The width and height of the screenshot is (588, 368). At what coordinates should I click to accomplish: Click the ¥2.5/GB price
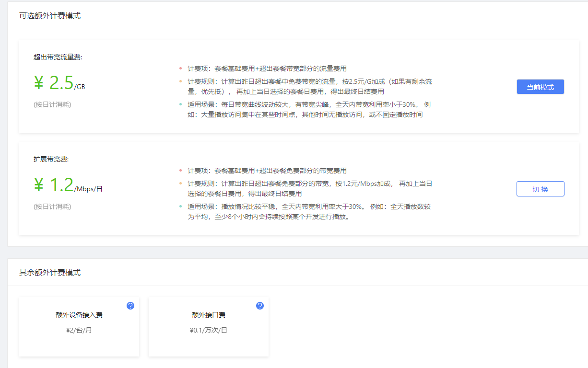click(59, 83)
